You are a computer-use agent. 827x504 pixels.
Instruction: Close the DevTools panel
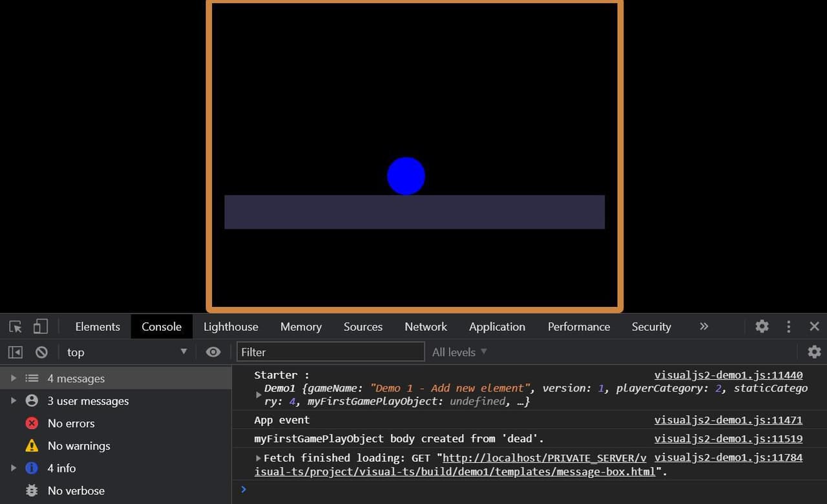[x=814, y=326]
